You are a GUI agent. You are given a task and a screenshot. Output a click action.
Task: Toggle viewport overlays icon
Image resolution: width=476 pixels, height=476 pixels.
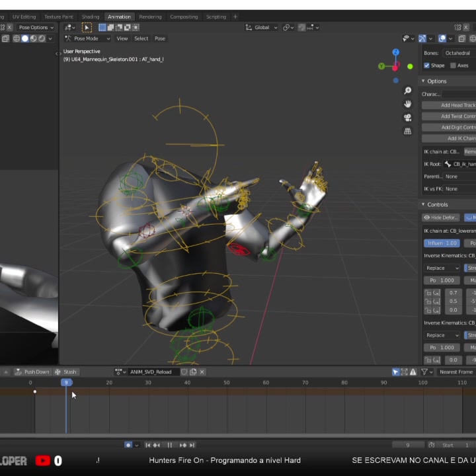point(442,38)
